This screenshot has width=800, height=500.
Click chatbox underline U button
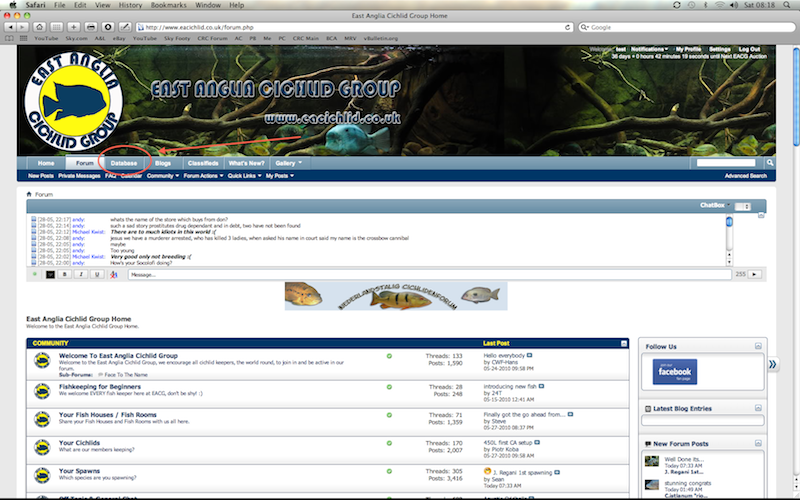(x=97, y=274)
